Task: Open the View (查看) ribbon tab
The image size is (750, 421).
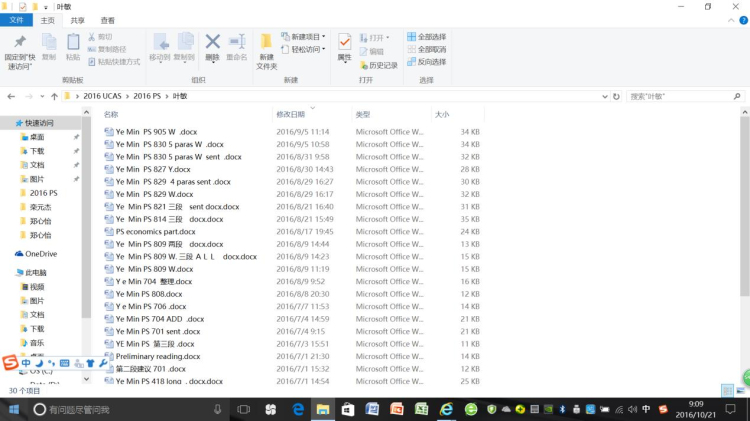Action: [x=107, y=20]
